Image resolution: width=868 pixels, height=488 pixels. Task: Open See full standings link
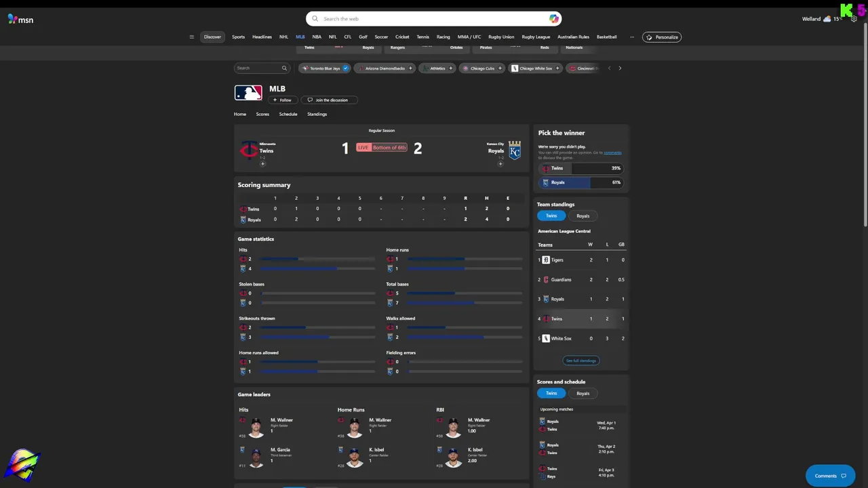[580, 361]
